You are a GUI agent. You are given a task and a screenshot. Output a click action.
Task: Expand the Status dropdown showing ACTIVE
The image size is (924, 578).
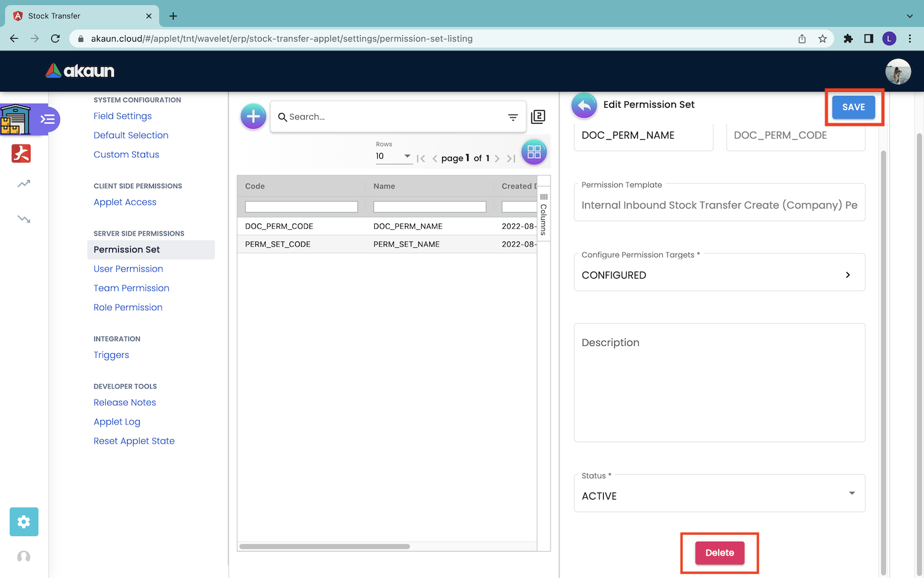pos(851,493)
